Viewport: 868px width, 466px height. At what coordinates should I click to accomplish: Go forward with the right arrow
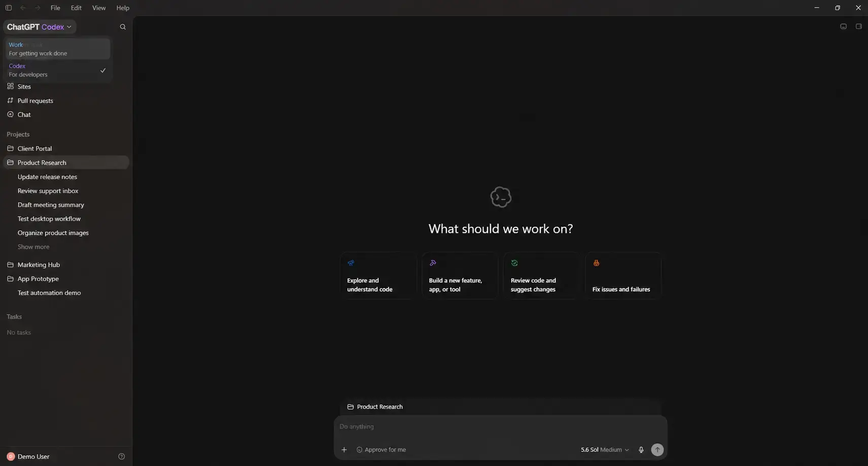[x=37, y=8]
